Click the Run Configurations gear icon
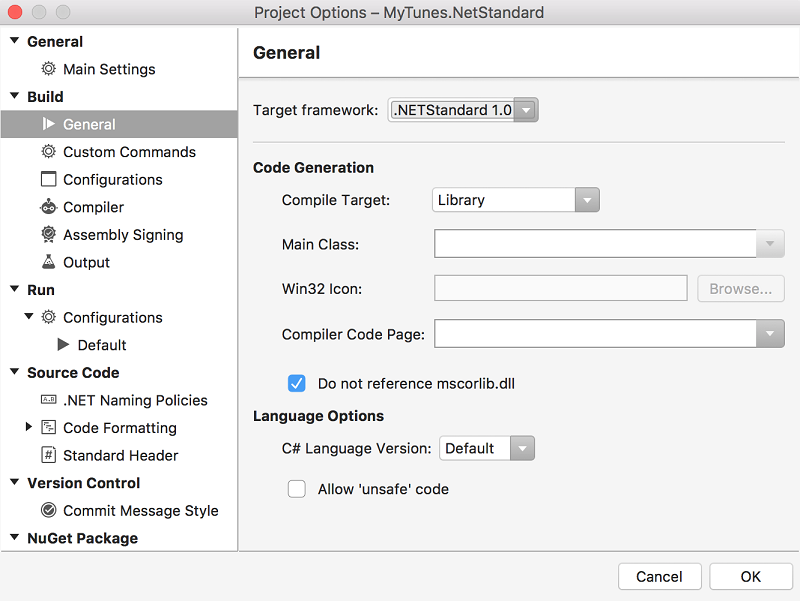This screenshot has width=800, height=601. [x=48, y=317]
